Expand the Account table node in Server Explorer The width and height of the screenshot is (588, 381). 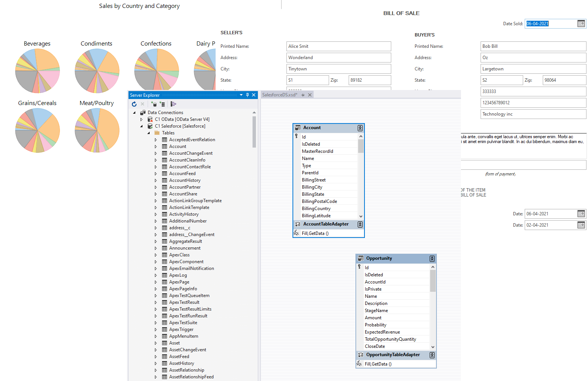tap(155, 146)
